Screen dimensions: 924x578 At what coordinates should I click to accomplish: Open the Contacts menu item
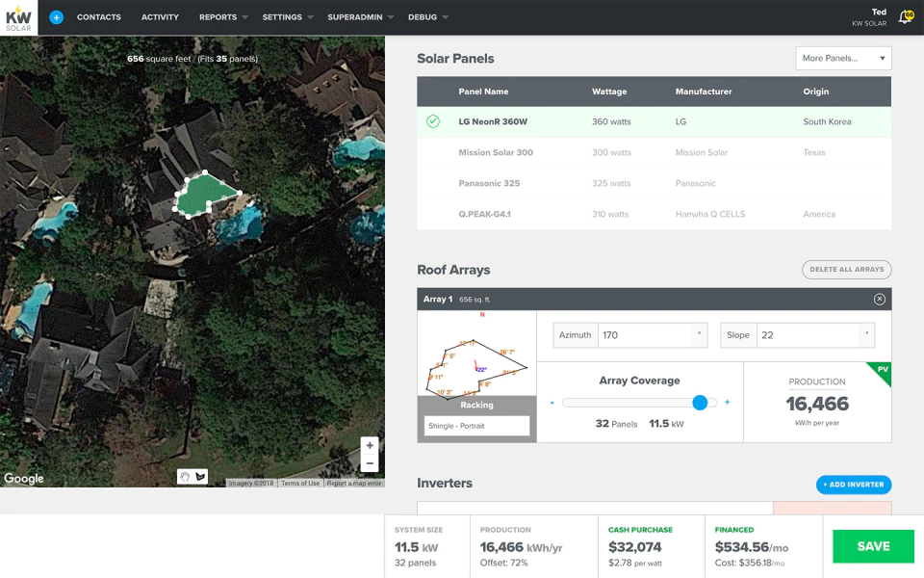[x=99, y=17]
